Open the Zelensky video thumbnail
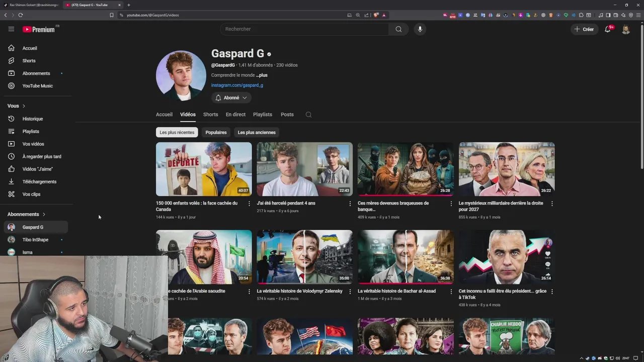The height and width of the screenshot is (362, 644). tap(305, 257)
